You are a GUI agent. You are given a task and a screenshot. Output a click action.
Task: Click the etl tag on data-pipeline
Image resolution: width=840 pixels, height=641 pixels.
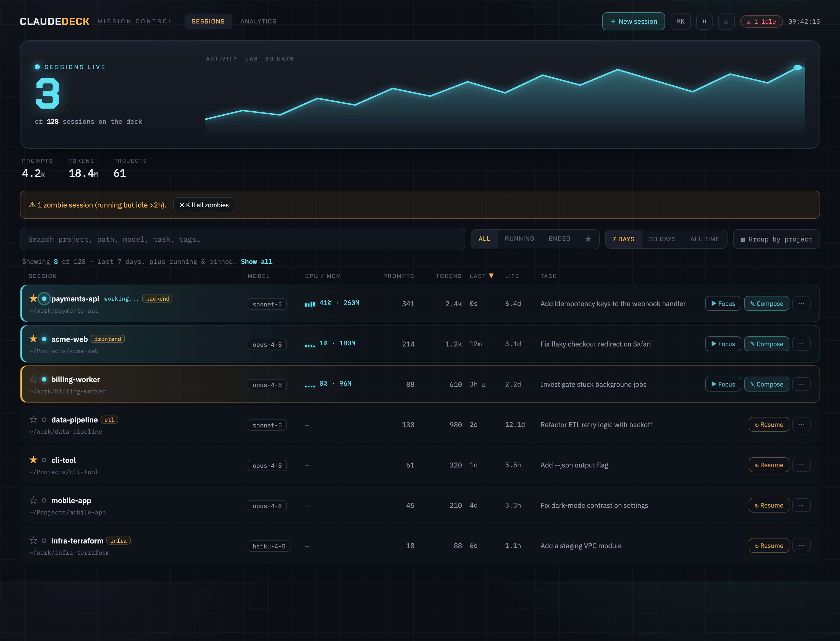[109, 419]
